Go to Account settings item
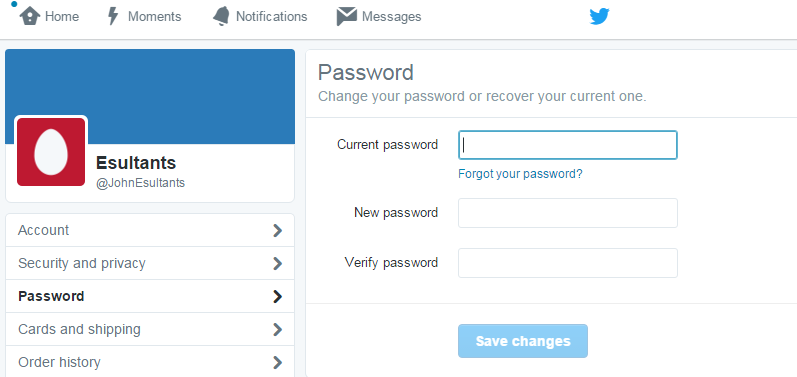 150,230
